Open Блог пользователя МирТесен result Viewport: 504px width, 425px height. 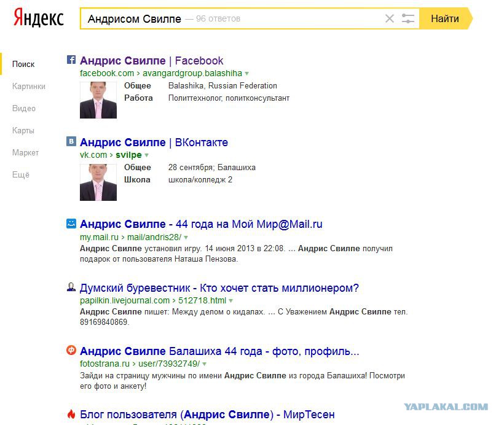207,415
